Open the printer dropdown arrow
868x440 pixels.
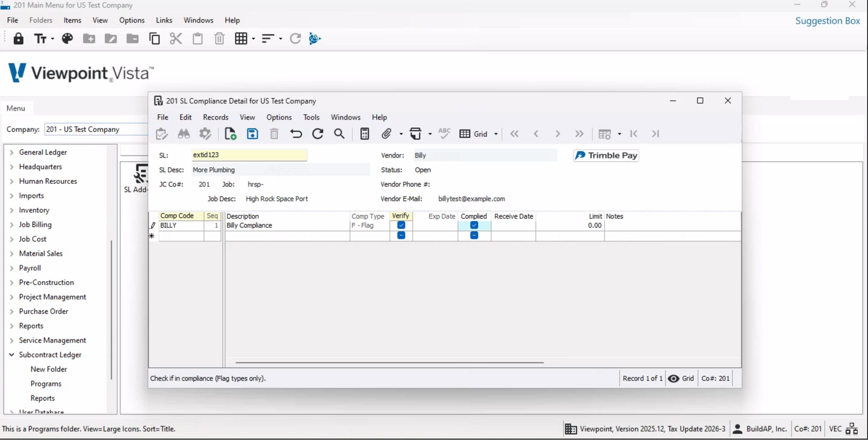pos(430,134)
